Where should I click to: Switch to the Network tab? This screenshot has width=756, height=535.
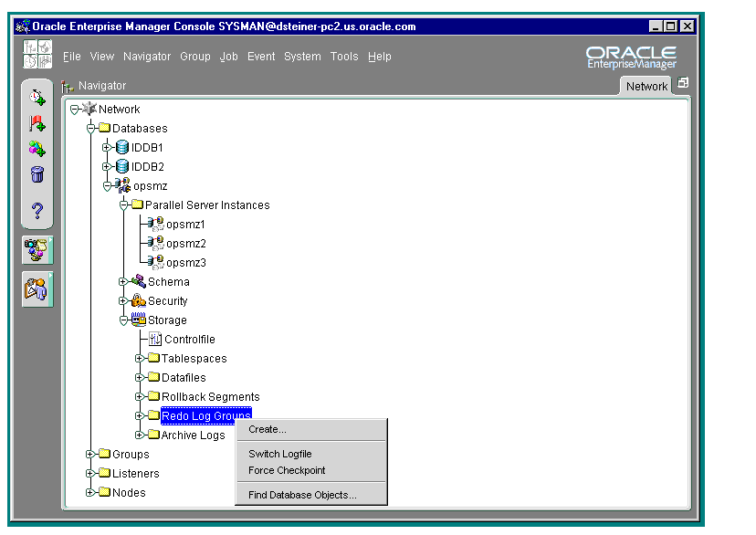[x=646, y=86]
